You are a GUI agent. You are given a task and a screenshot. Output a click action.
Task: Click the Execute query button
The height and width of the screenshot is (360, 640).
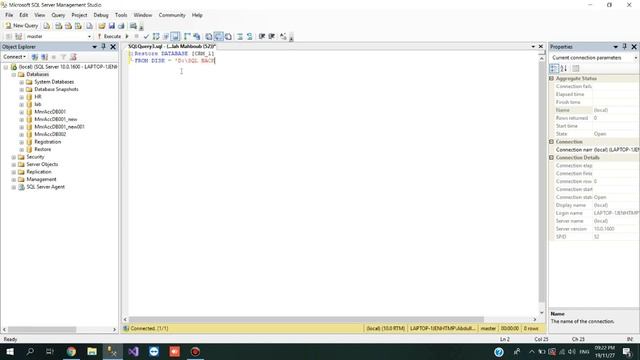[109, 36]
